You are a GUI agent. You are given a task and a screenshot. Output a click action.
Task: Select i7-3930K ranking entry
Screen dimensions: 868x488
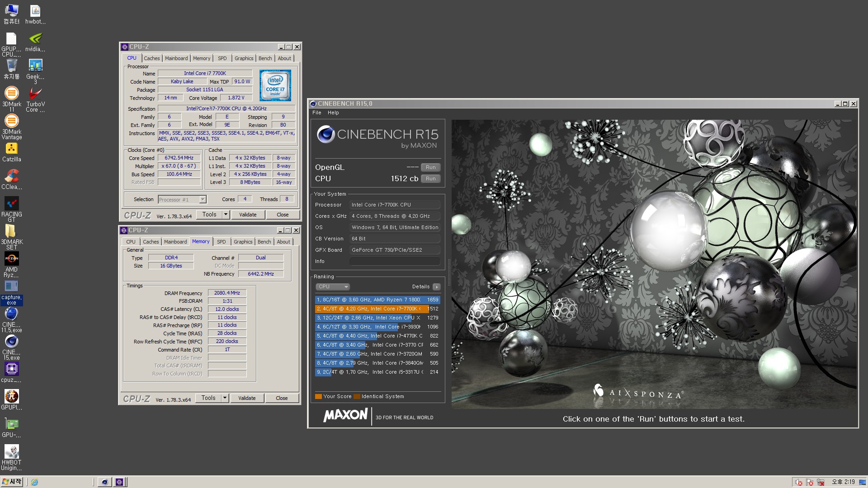click(x=377, y=327)
